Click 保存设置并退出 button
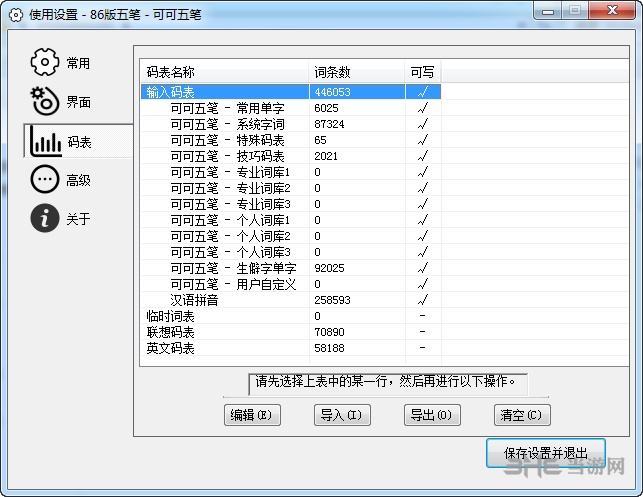 click(546, 453)
